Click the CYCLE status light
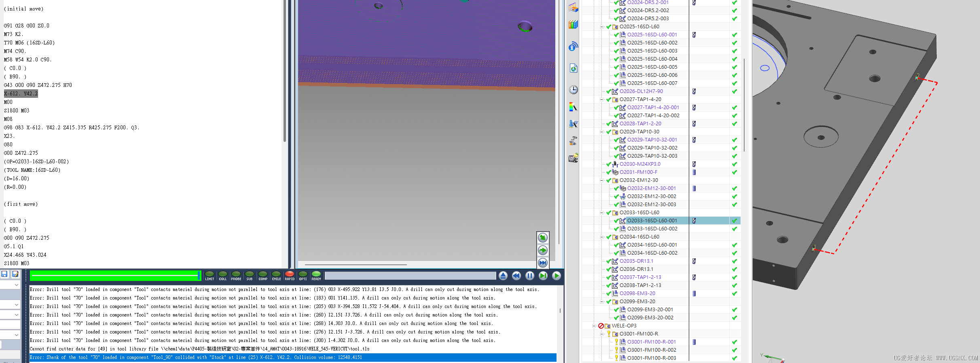Screen dimensions: 980x363 click(276, 276)
